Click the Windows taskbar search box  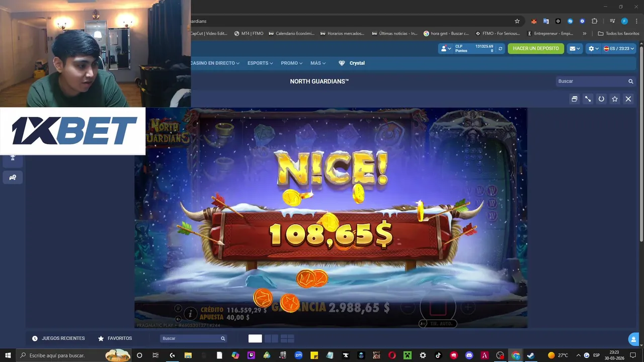tap(73, 355)
